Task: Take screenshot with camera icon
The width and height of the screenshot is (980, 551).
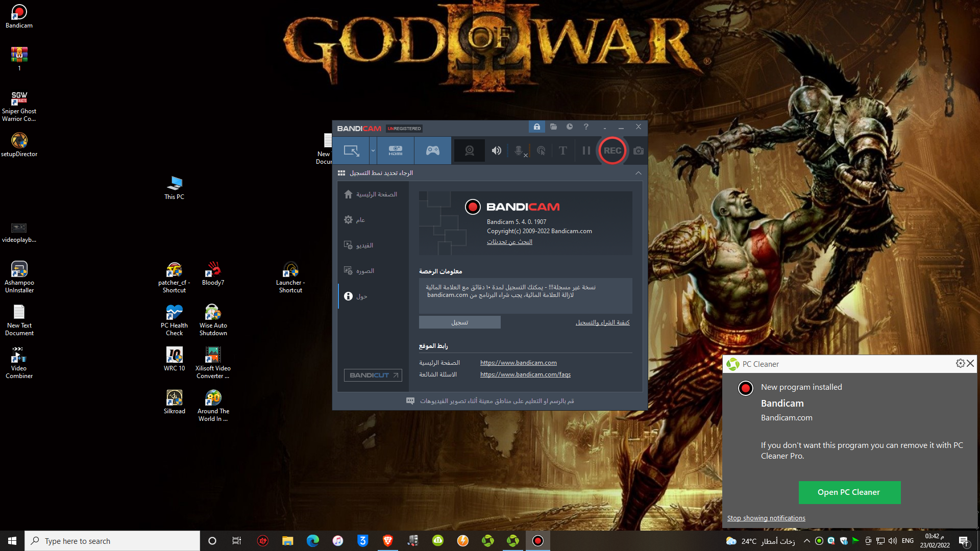Action: click(639, 151)
